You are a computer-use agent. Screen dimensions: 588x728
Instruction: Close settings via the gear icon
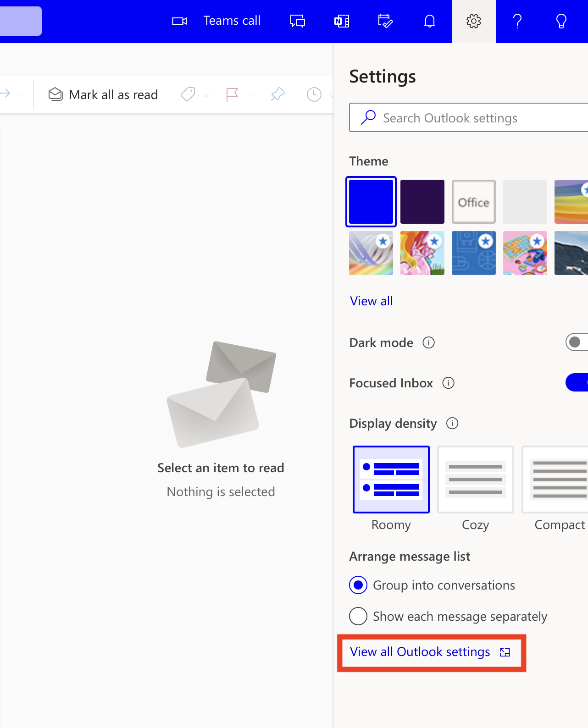tap(474, 21)
